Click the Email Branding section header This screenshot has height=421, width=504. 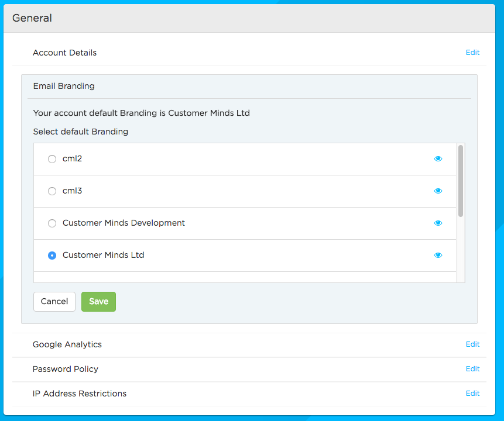click(x=64, y=86)
